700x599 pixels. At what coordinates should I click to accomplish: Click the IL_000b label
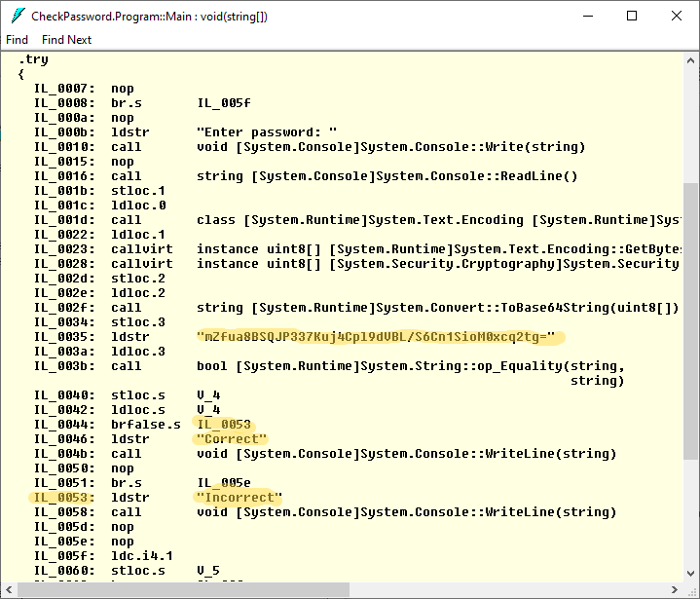click(64, 132)
